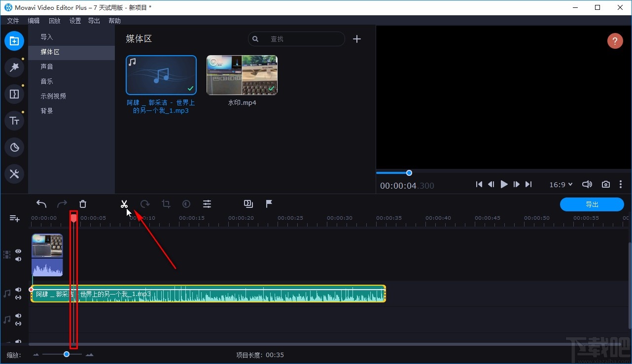The width and height of the screenshot is (632, 364).
Task: Click the preview volume speaker icon
Action: coord(587,184)
